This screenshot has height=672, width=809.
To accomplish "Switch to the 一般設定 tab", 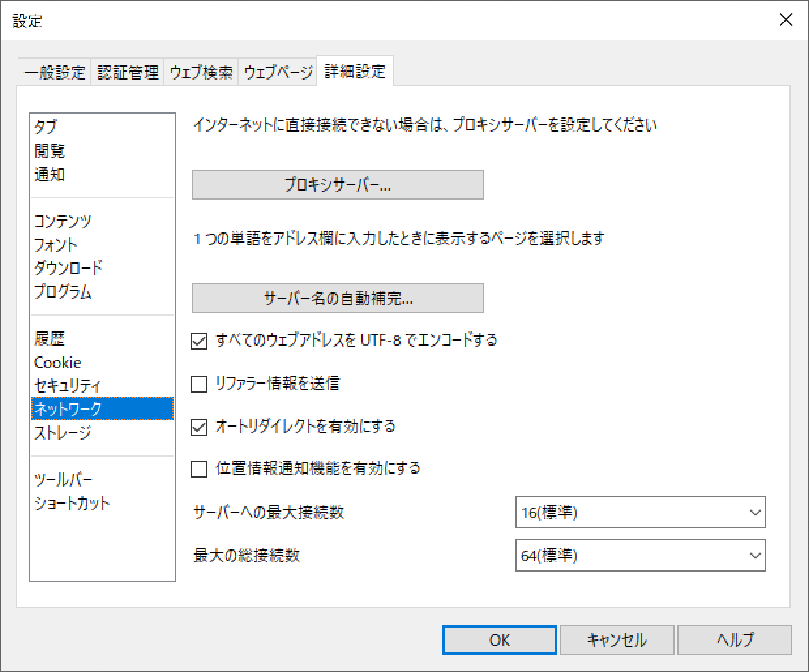I will coord(55,72).
